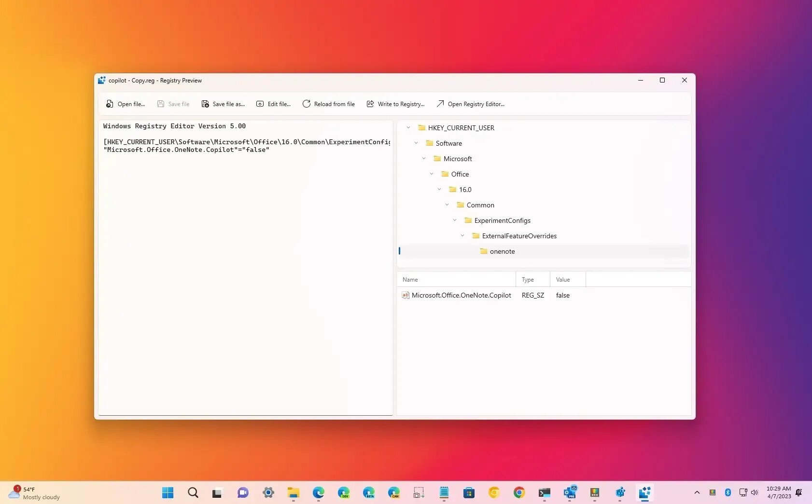Open Task View from the taskbar
The height and width of the screenshot is (504, 812).
click(x=217, y=492)
